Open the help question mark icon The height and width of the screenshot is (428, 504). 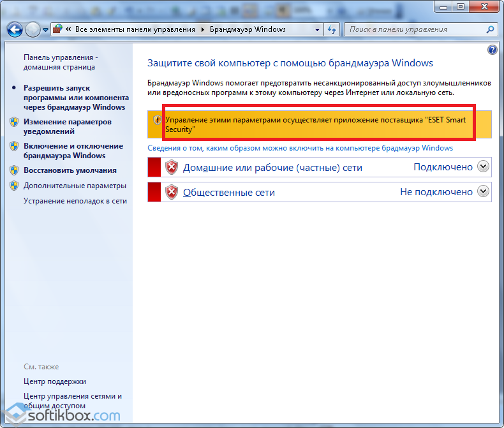tap(492, 50)
